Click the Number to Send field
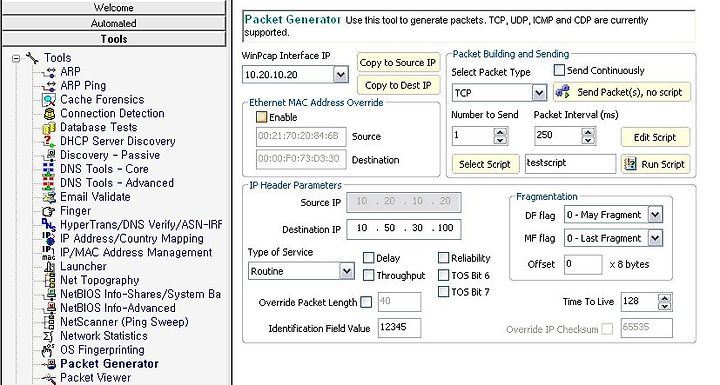The image size is (720, 385). pos(473,136)
